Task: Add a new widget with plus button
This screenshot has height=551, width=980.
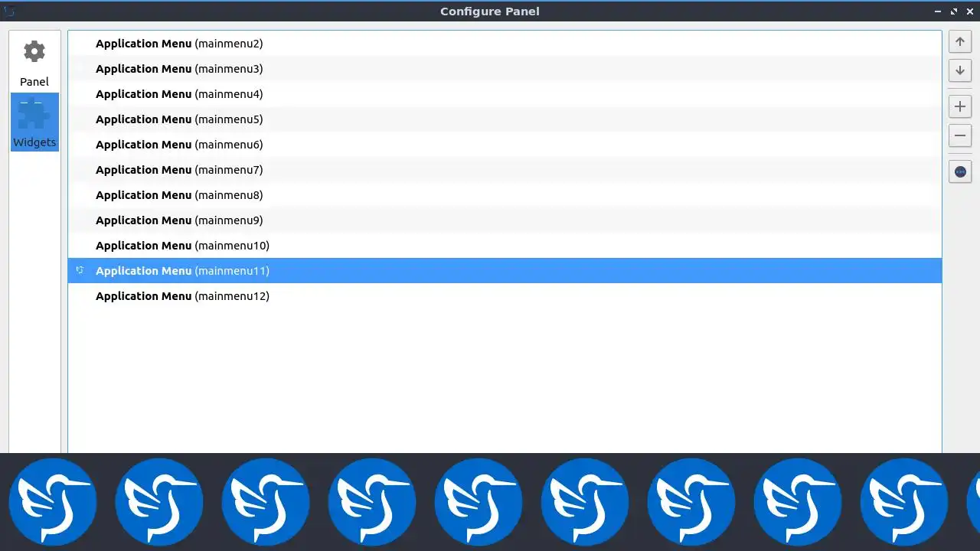Action: [x=960, y=107]
